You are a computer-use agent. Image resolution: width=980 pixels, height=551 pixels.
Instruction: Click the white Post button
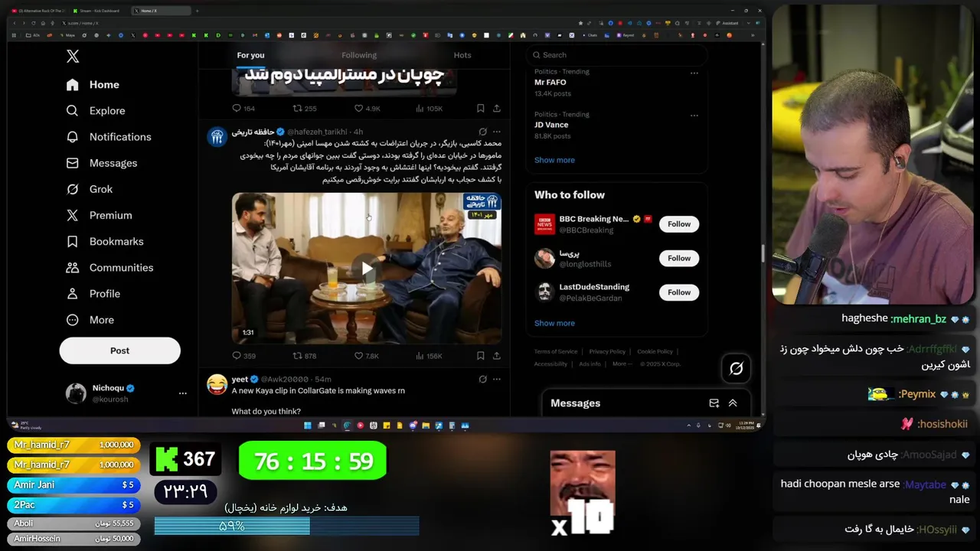(120, 350)
